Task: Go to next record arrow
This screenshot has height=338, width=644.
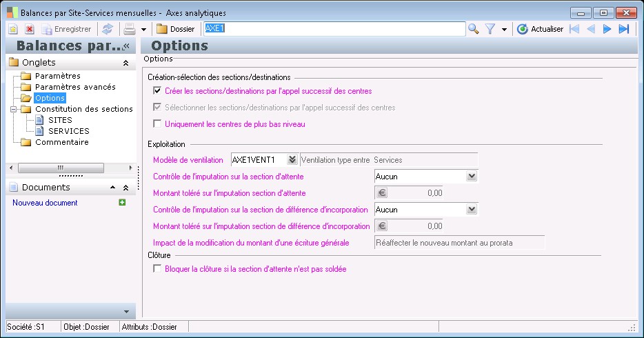Action: coord(607,29)
